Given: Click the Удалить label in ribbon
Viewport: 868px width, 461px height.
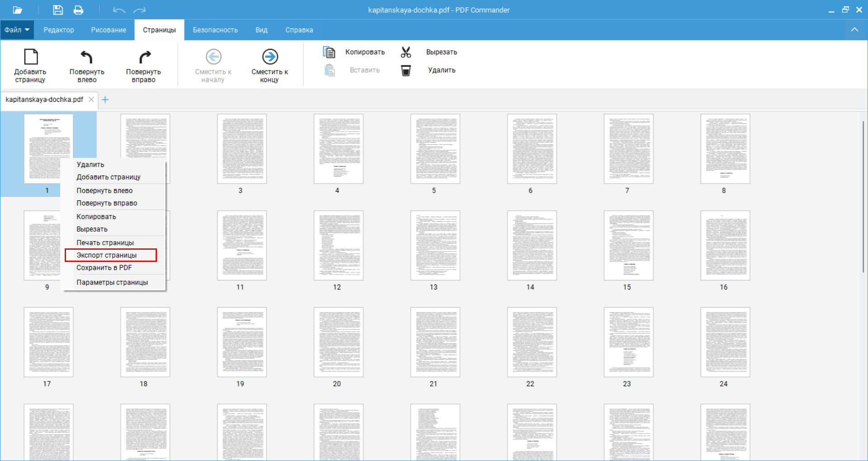Looking at the screenshot, I should (x=441, y=70).
